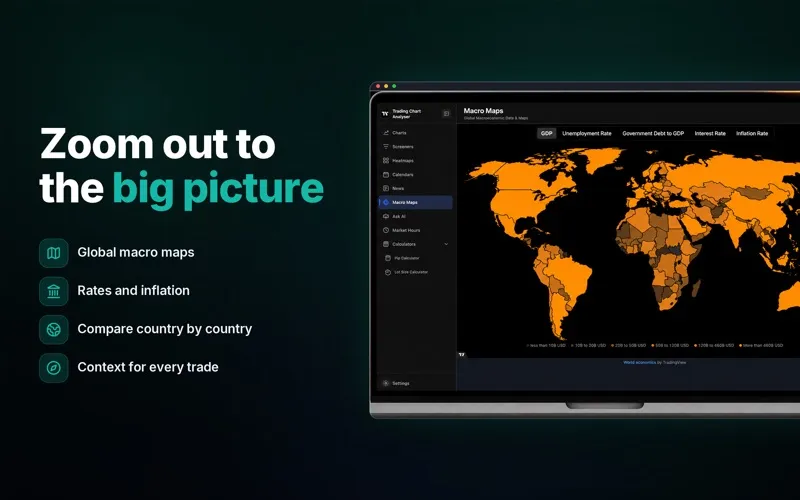Click 'Compare country by country' feature text

(x=164, y=329)
